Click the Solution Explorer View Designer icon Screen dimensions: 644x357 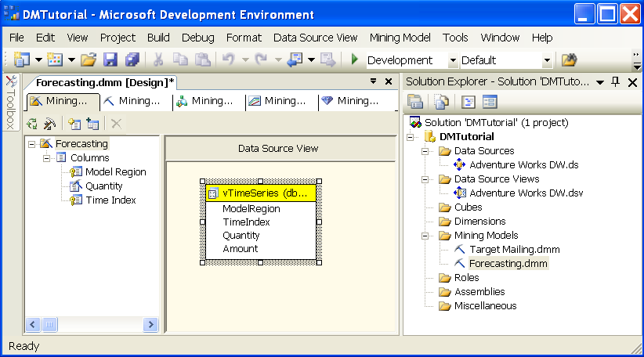490,101
